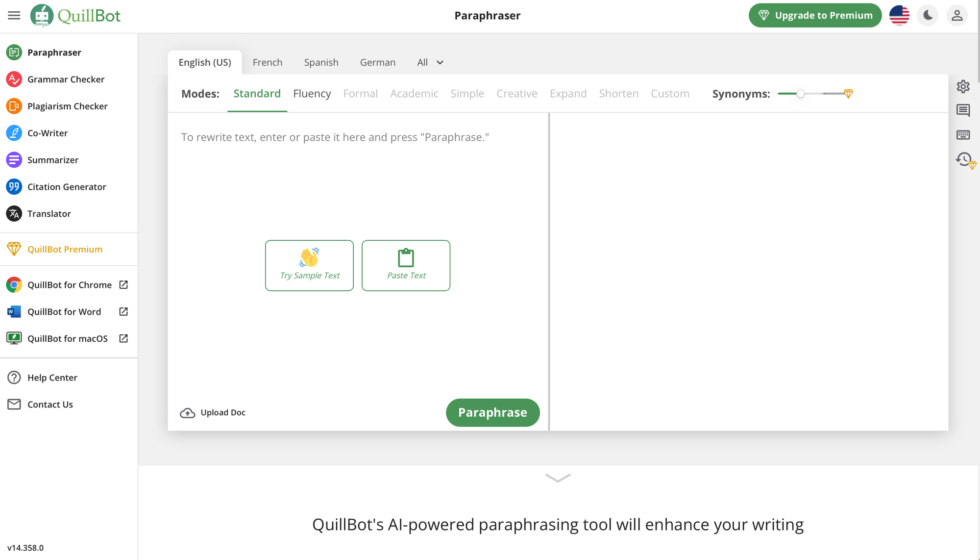Show the feedback comment panel

click(963, 111)
